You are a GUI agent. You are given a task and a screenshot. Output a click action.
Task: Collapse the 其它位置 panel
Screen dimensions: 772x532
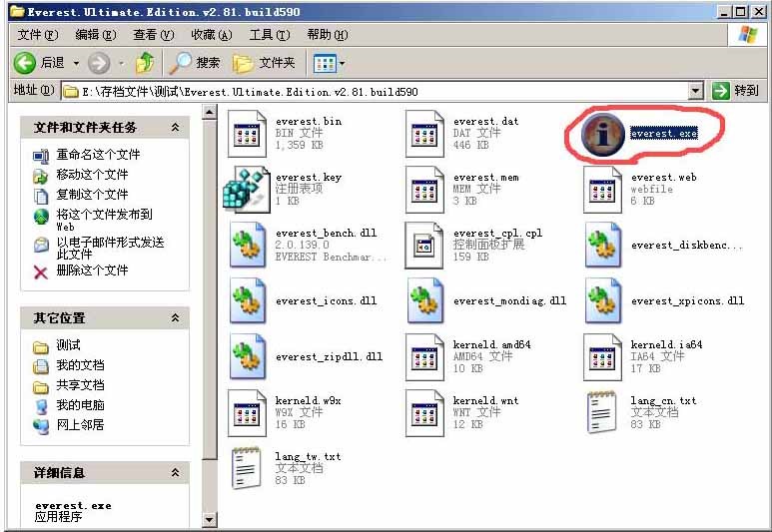click(175, 318)
